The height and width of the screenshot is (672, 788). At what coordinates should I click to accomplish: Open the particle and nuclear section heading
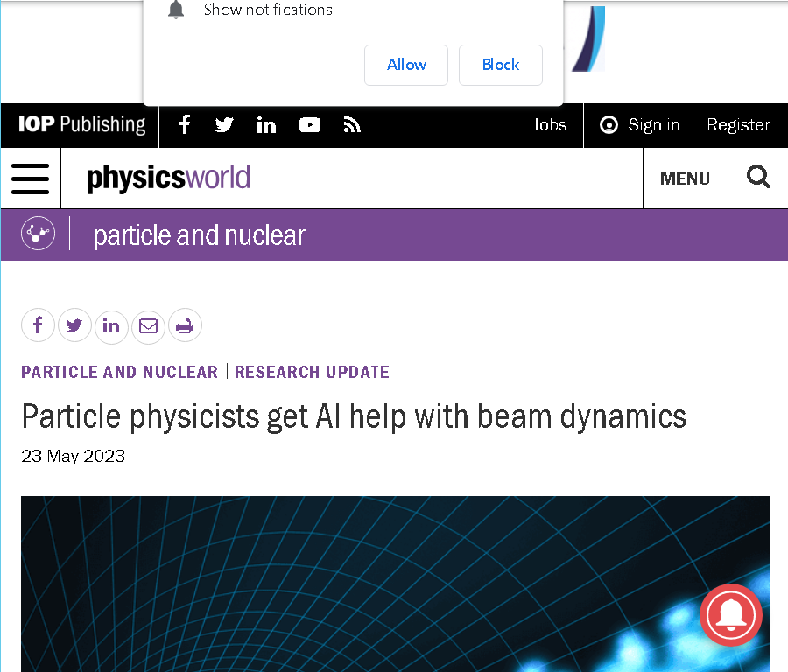tap(199, 235)
